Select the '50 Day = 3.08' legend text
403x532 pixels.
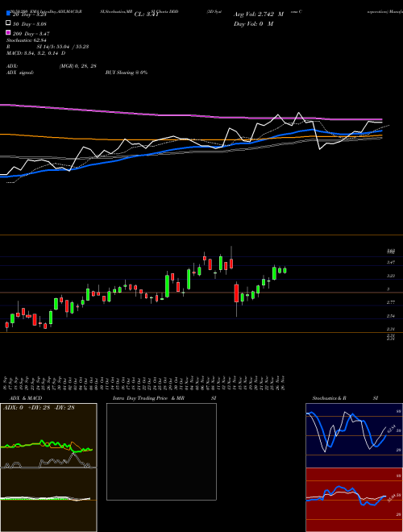30,24
